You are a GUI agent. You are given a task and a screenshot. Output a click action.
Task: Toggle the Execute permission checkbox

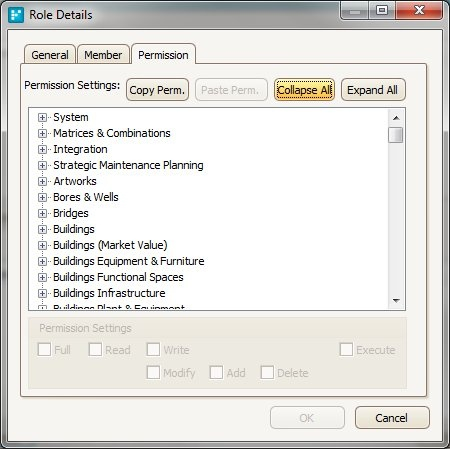coord(346,350)
